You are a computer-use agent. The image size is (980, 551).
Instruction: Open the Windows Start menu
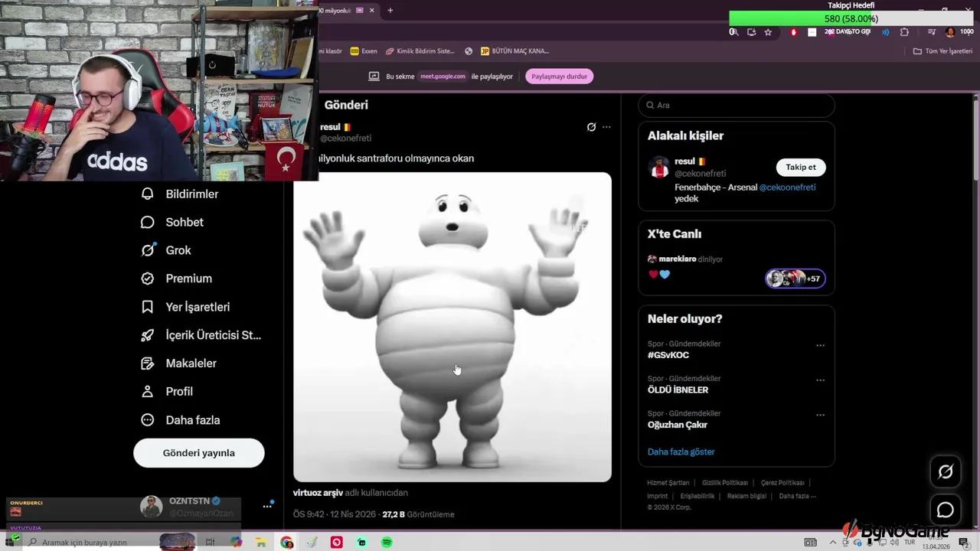[x=11, y=542]
